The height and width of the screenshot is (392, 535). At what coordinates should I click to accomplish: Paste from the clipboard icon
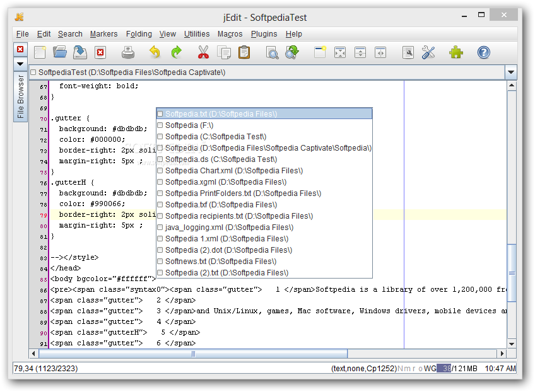click(x=244, y=52)
